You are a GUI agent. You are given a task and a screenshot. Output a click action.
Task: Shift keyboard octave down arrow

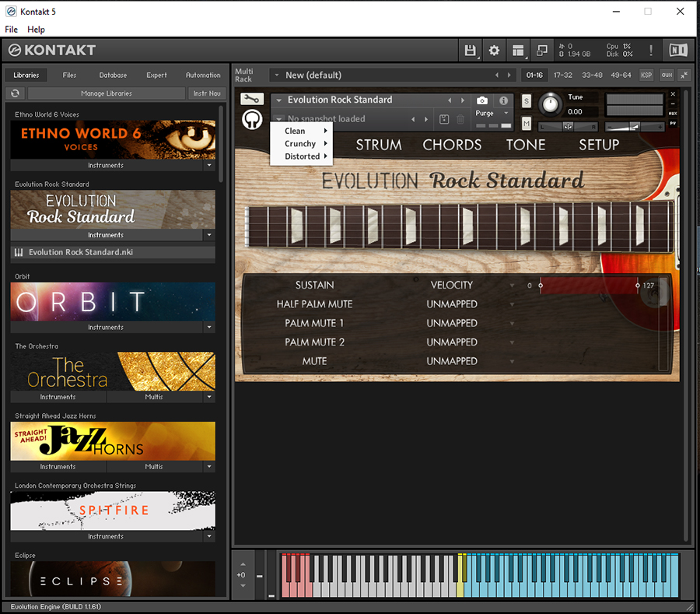pyautogui.click(x=243, y=585)
